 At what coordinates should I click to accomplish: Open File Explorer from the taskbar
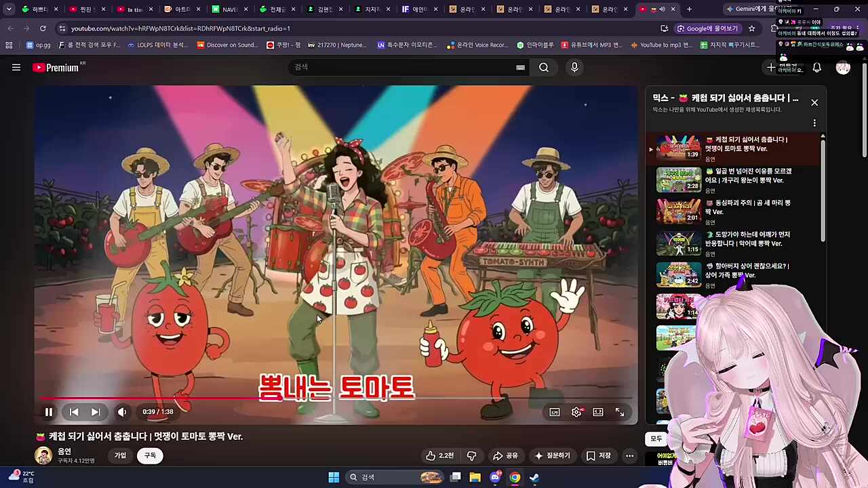(475, 477)
